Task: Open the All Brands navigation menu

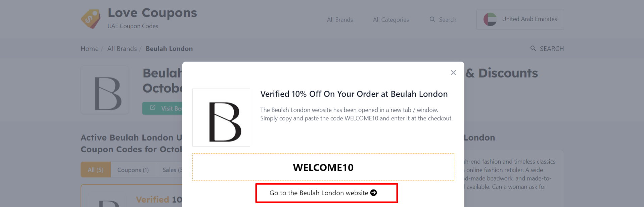Action: point(339,19)
